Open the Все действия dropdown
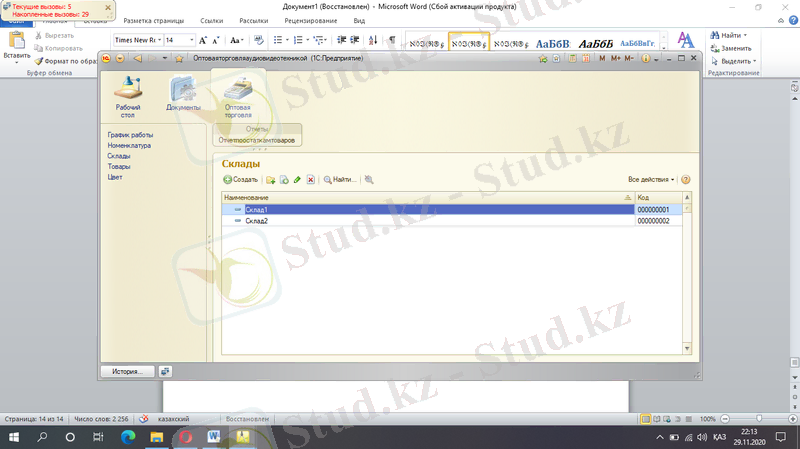Screen dimensions: 800x449 651,180
